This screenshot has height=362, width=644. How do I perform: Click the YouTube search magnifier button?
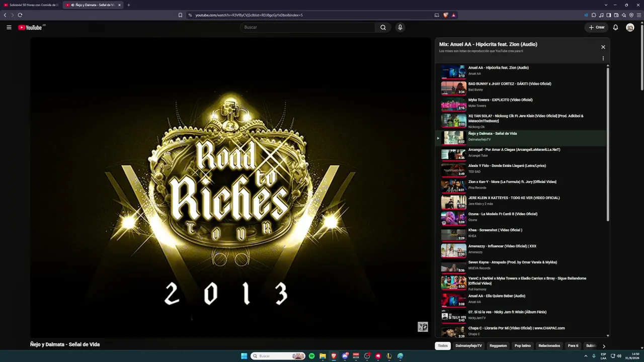coord(383,27)
